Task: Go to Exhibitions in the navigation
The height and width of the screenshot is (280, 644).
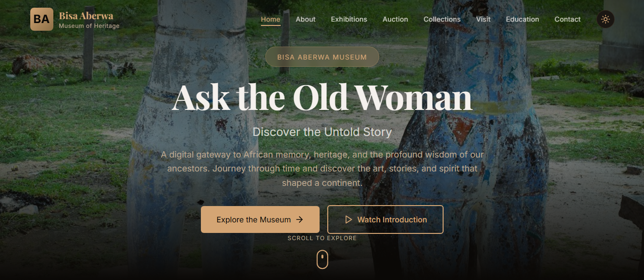Action: pyautogui.click(x=349, y=19)
